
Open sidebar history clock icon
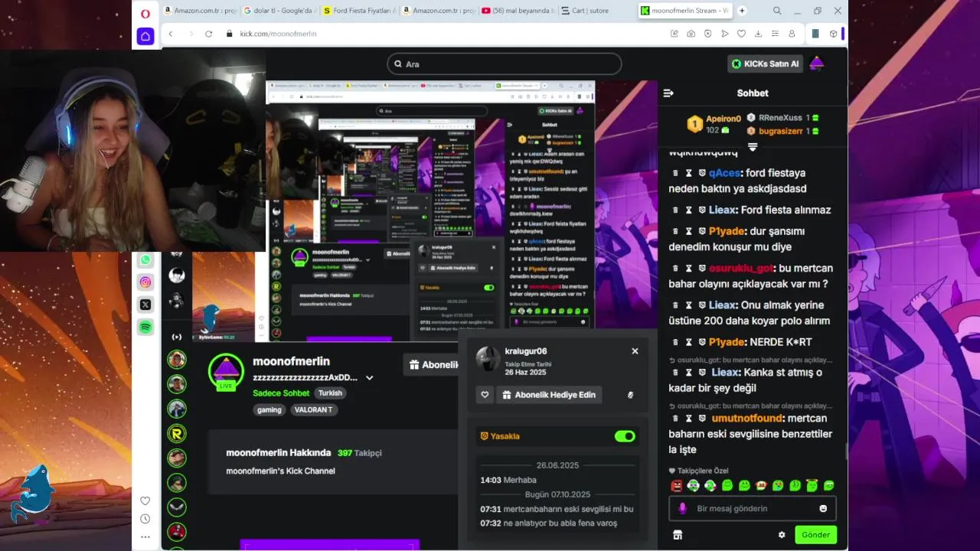145,519
